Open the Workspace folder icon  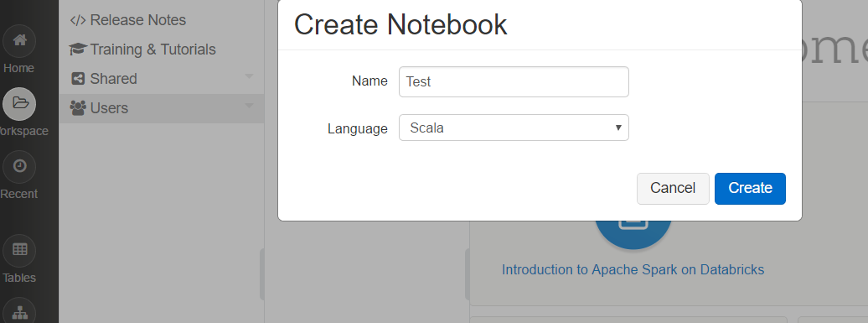[x=20, y=103]
